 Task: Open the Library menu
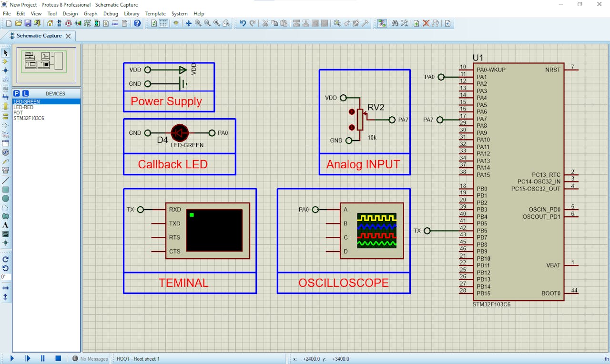pos(132,14)
